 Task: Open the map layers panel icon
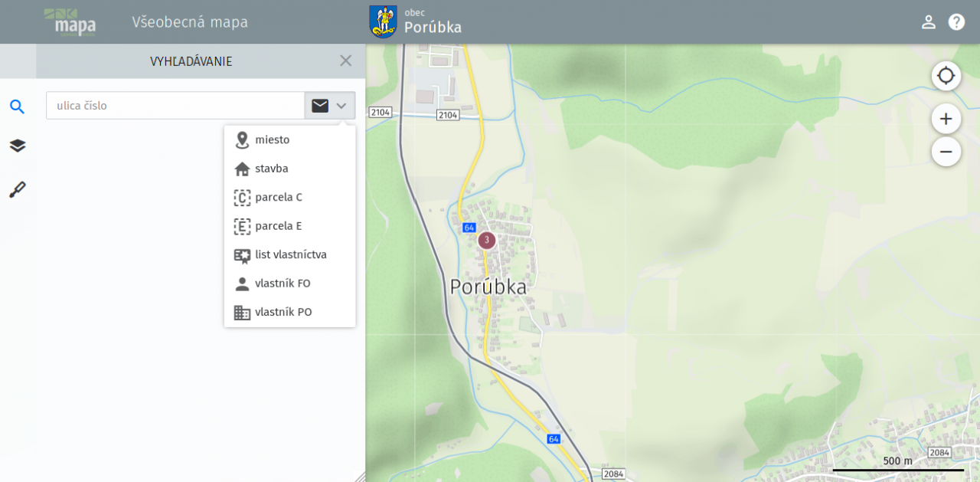tap(17, 146)
